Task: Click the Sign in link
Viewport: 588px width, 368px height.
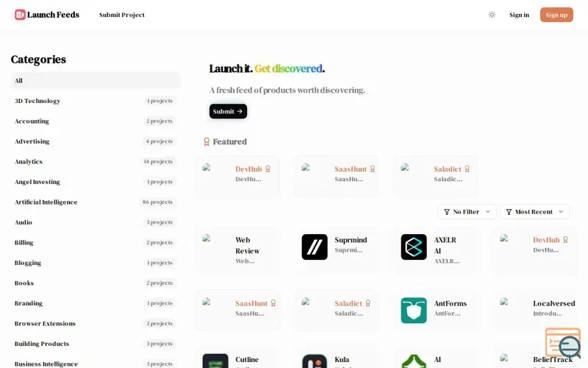Action: [x=519, y=15]
